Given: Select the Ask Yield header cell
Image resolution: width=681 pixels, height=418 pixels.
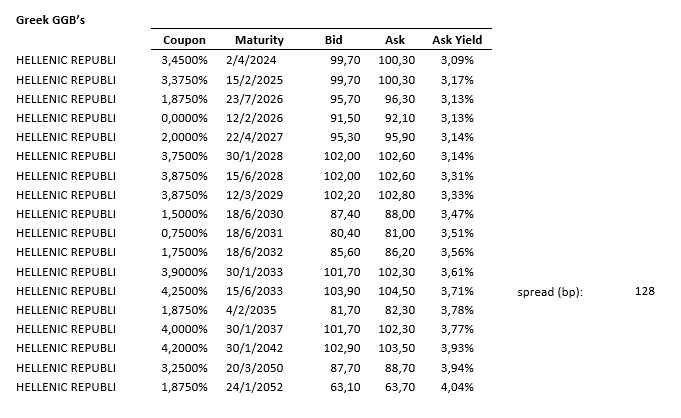Looking at the screenshot, I should [457, 40].
